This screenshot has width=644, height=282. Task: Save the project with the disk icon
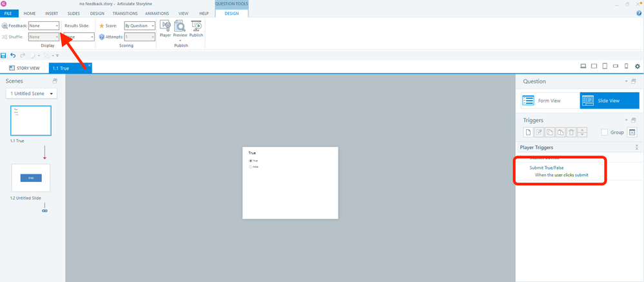[x=4, y=55]
